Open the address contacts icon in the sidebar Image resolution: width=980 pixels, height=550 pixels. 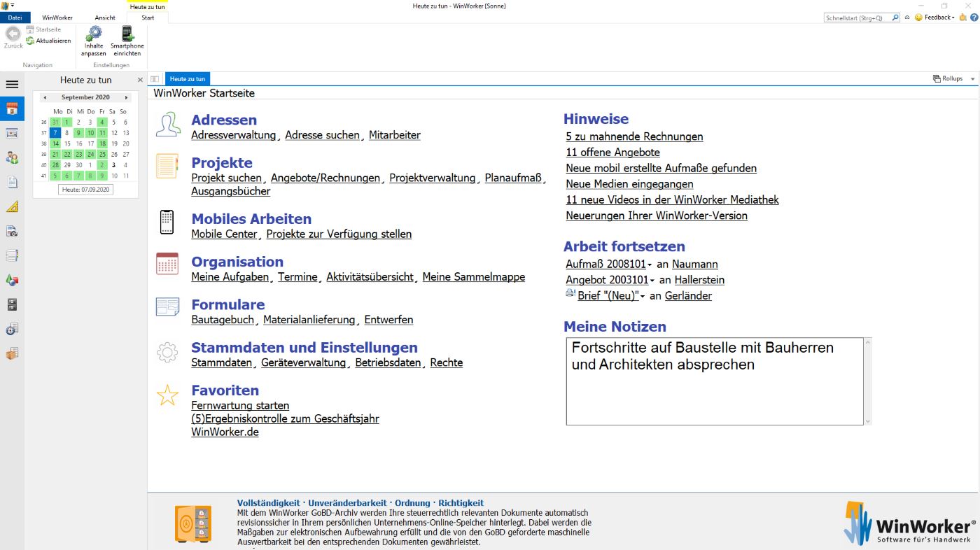(x=12, y=157)
